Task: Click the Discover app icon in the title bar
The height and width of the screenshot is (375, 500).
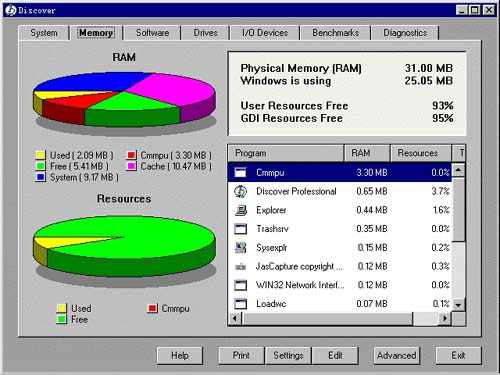Action: pos(11,10)
